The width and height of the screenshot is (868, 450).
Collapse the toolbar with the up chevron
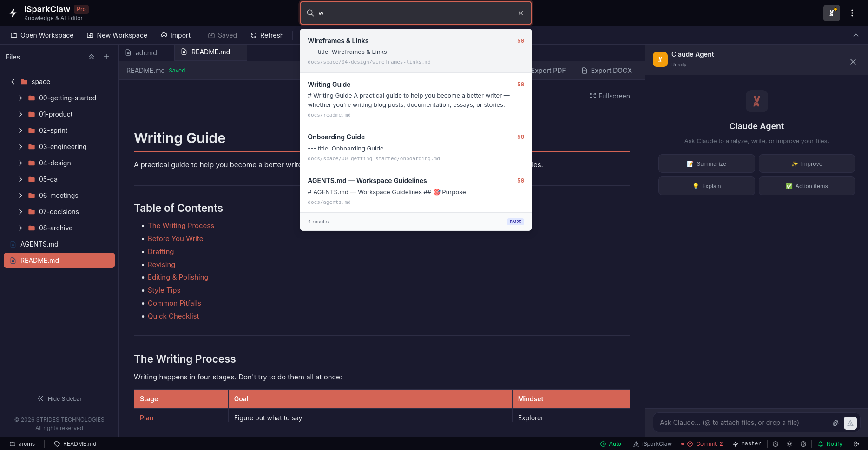[855, 35]
